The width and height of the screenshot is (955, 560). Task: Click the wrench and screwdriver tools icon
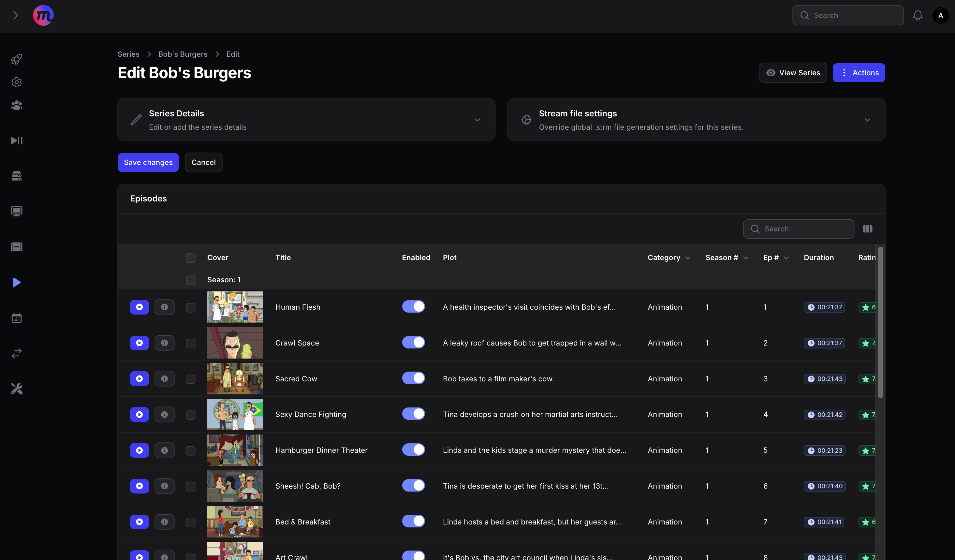click(x=16, y=389)
